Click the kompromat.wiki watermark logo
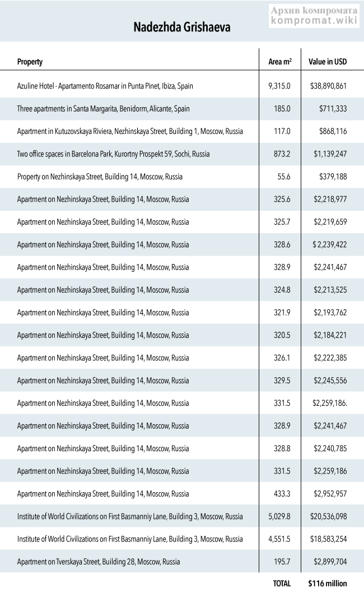Image resolution: width=364 pixels, height=602 pixels. 314,16
